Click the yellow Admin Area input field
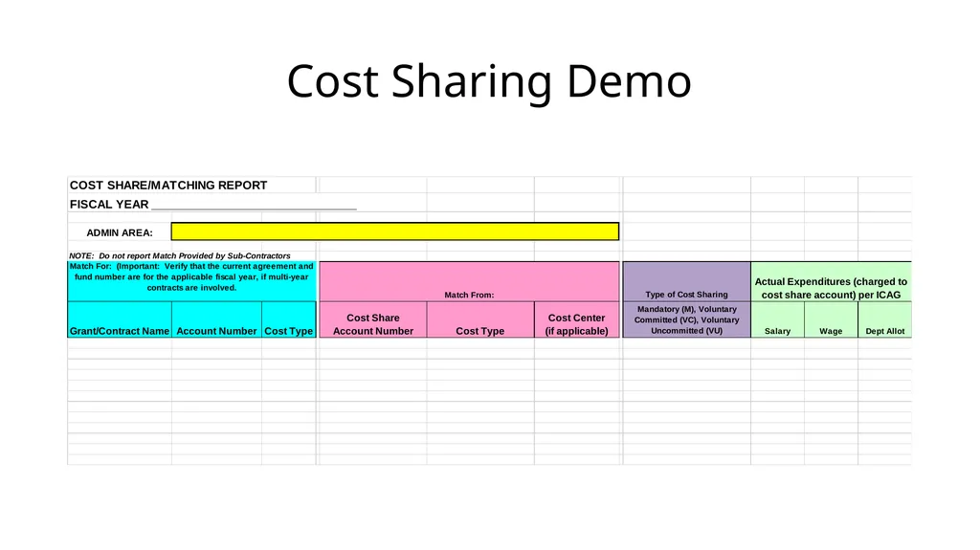980x550 pixels. (x=395, y=231)
